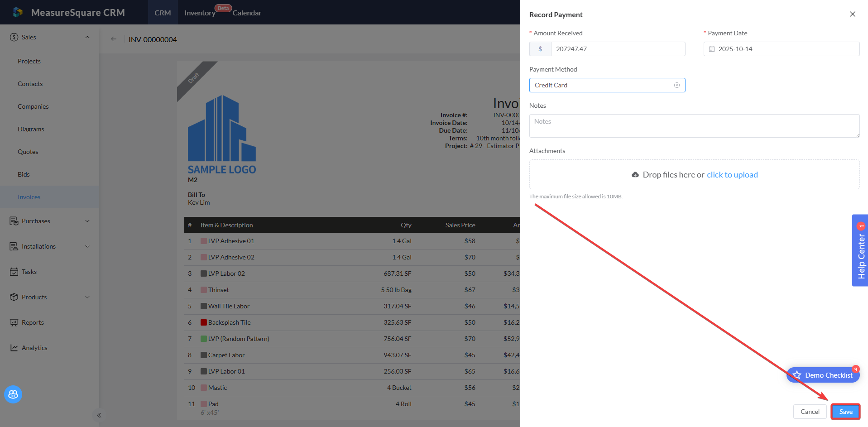Click the 'Qty' column header
Image resolution: width=868 pixels, height=427 pixels.
tap(406, 225)
